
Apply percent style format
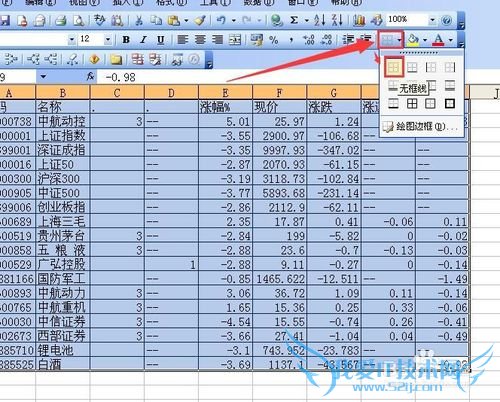pyautogui.click(x=274, y=40)
